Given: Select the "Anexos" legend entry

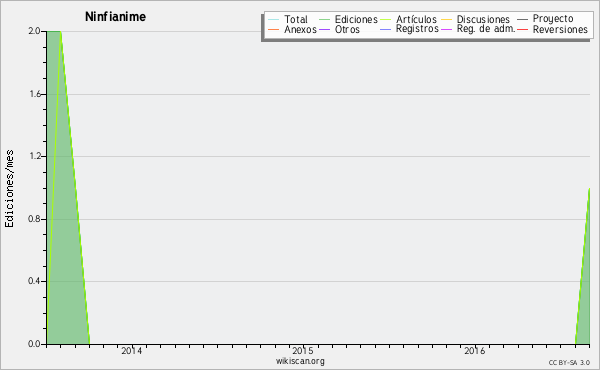Looking at the screenshot, I should point(300,29).
